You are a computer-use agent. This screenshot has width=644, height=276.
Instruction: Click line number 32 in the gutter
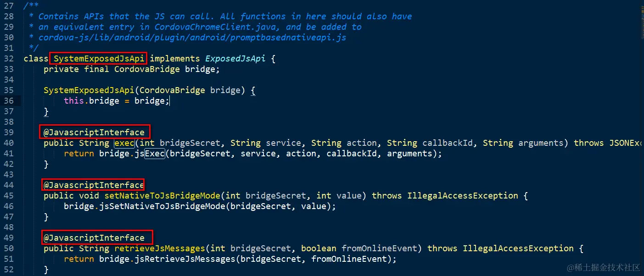(9, 59)
